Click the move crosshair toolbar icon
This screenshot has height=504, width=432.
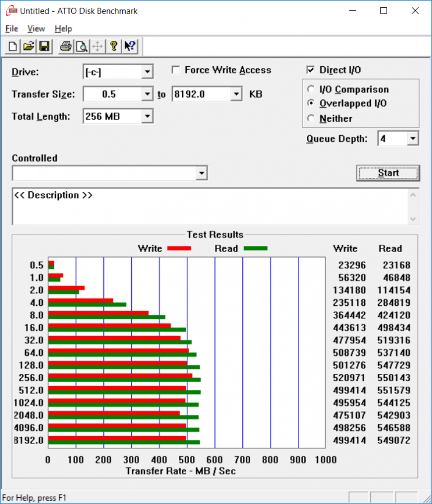click(98, 46)
